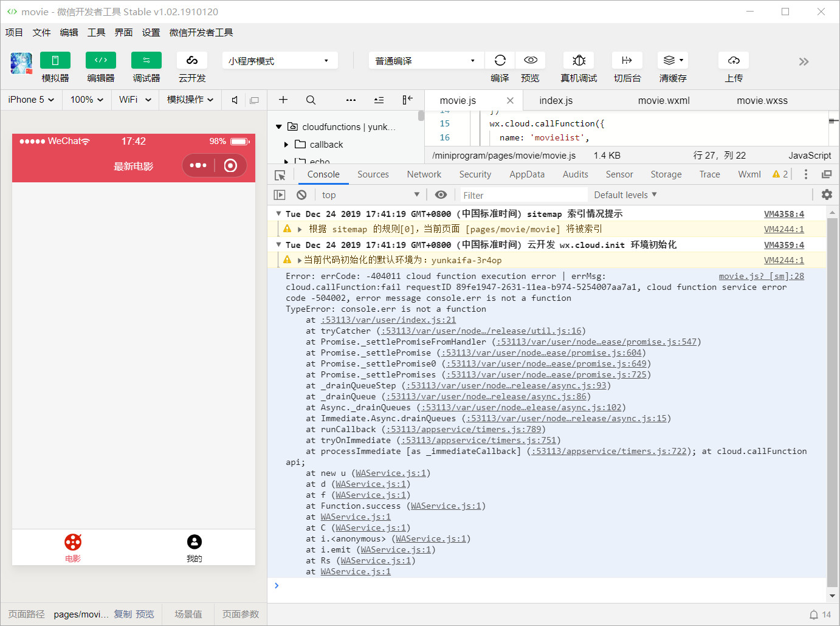Click the timers.js:789 stack trace link
This screenshot has width=840, height=626.
click(464, 430)
